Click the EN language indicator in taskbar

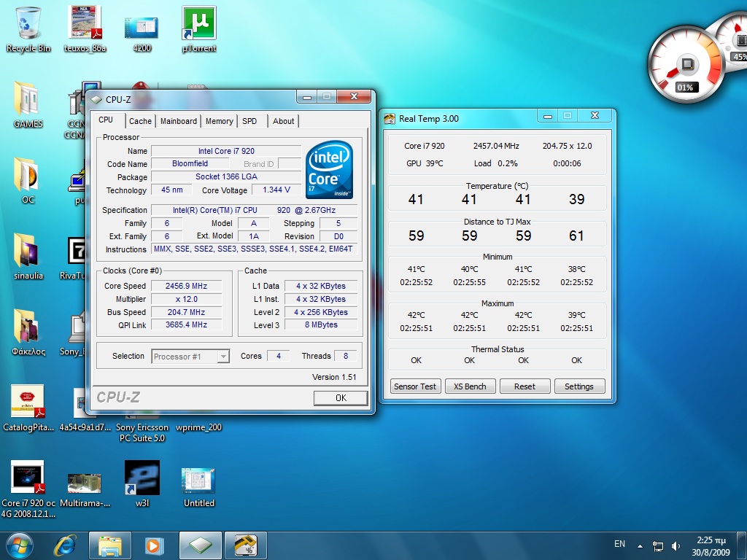(x=620, y=544)
